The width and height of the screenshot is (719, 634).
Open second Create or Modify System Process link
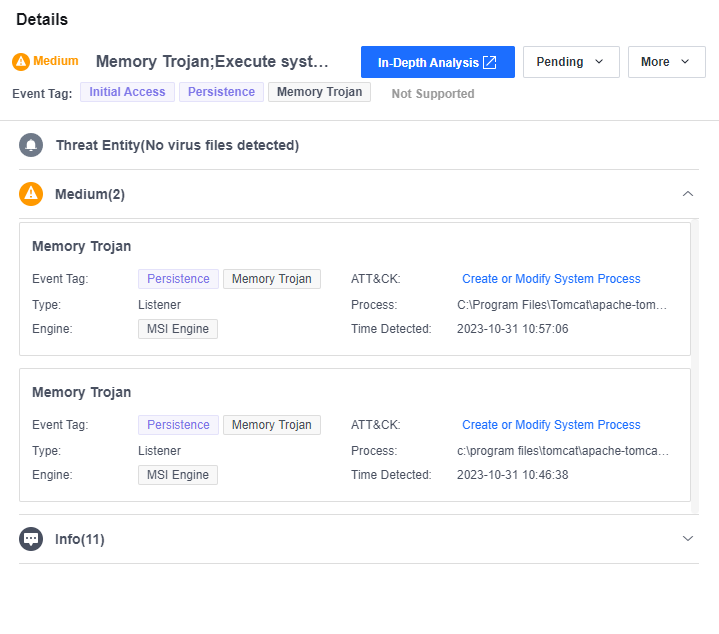(x=551, y=425)
